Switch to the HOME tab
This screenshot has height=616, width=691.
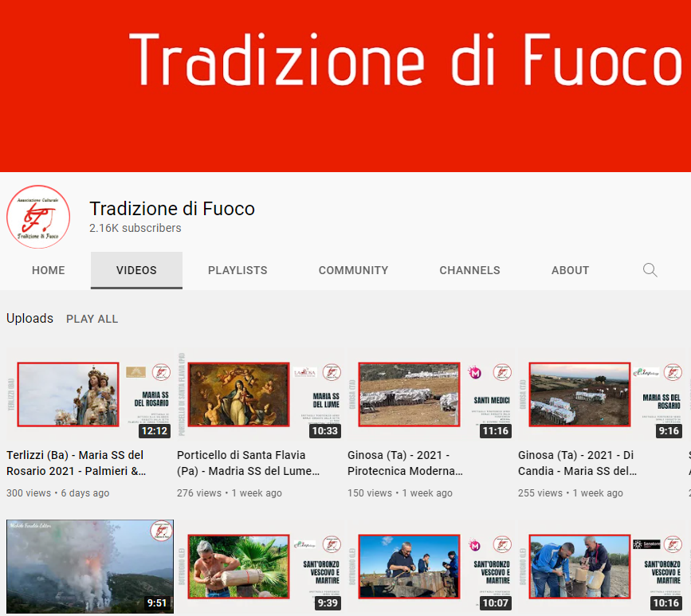(49, 270)
